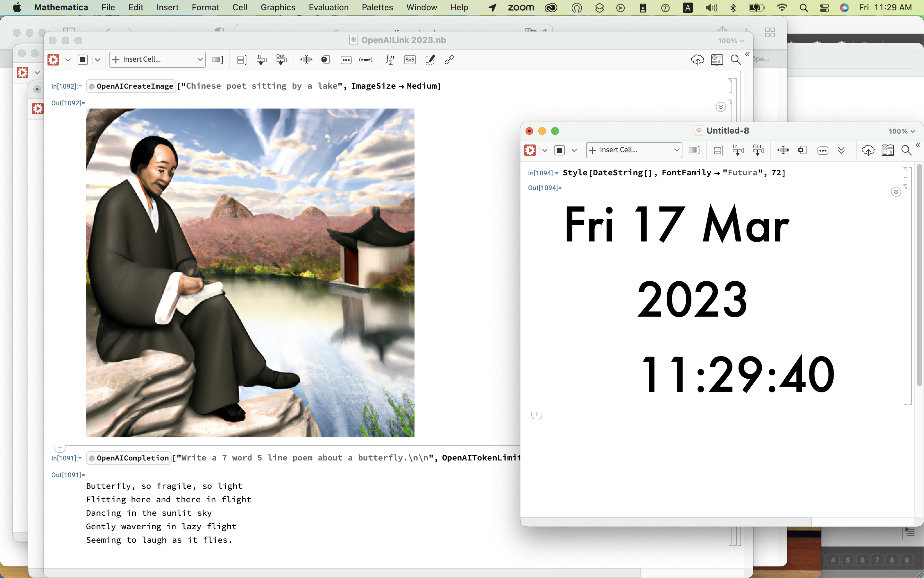Screen dimensions: 924x578
Task: Expand evaluate options arrow in OpenAILink 2023.nb
Action: 68,60
